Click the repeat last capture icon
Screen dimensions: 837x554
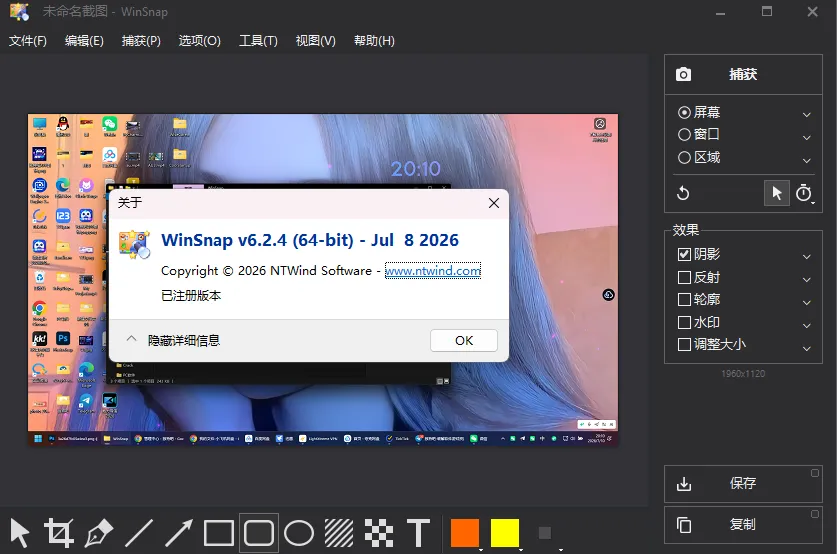(683, 193)
